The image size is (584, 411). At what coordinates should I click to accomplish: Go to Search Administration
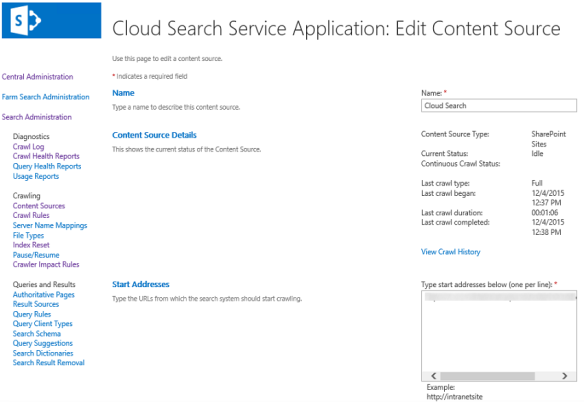(x=36, y=117)
